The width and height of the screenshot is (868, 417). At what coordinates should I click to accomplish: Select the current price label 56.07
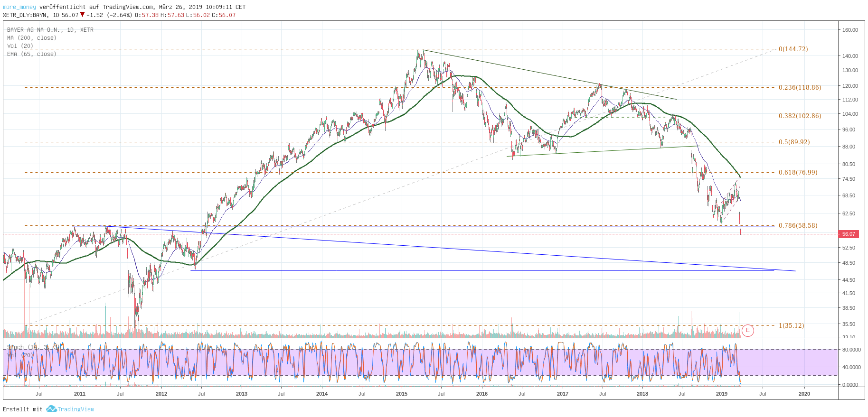click(849, 234)
